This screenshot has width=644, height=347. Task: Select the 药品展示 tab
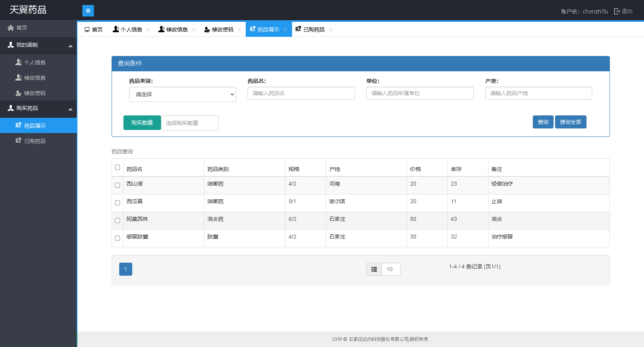point(268,30)
